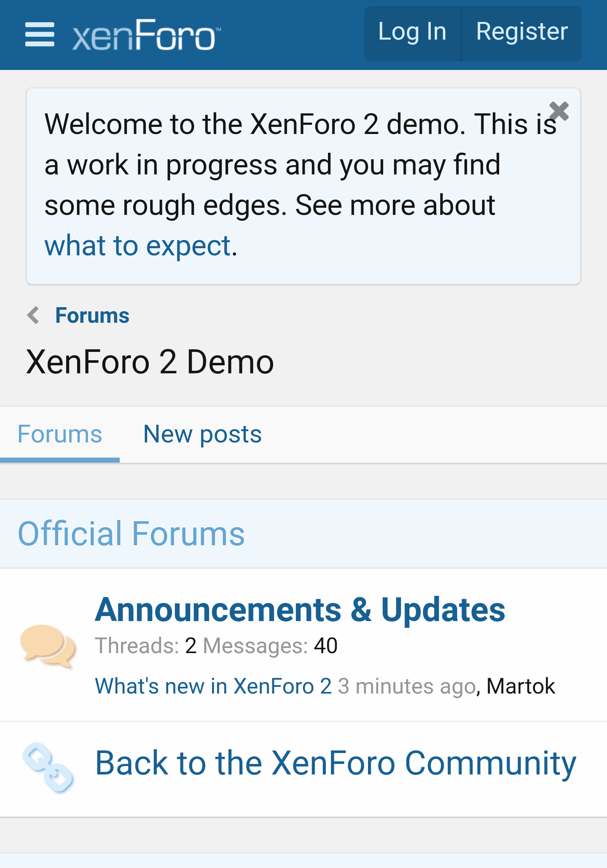The width and height of the screenshot is (607, 868).
Task: Dismiss the welcome notice with X icon
Action: (559, 111)
